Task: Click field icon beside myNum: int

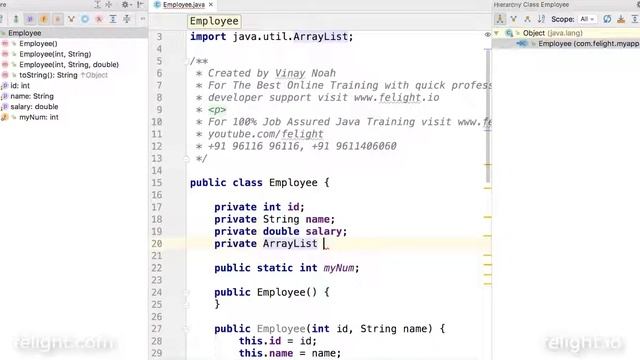Action: coord(5,118)
